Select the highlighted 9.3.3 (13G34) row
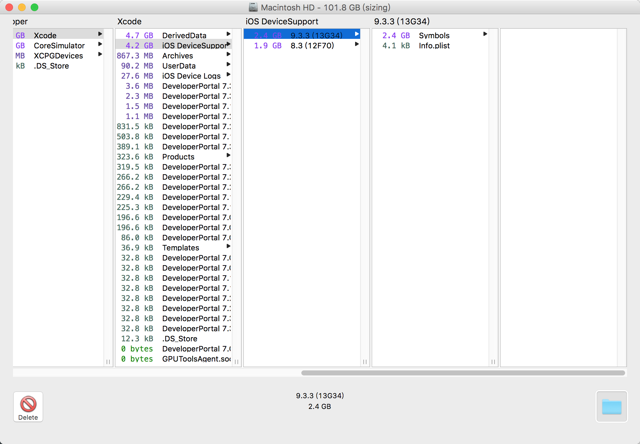 point(302,35)
